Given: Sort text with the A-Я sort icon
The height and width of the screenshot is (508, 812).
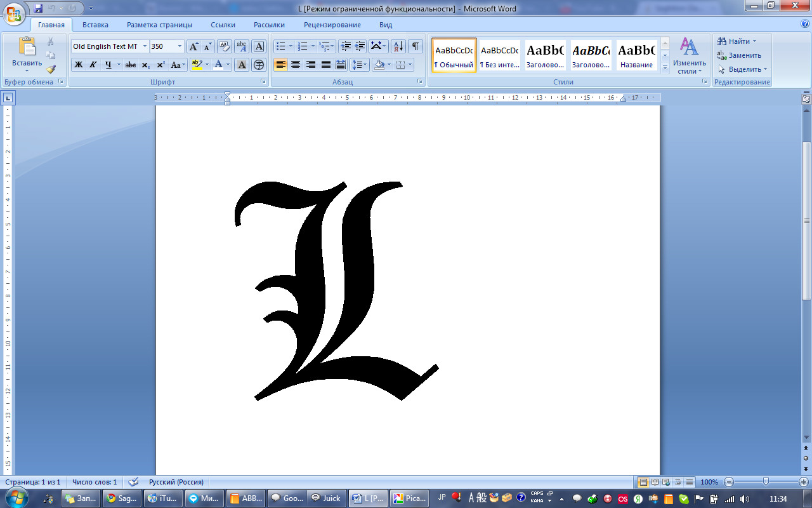Looking at the screenshot, I should click(x=398, y=46).
